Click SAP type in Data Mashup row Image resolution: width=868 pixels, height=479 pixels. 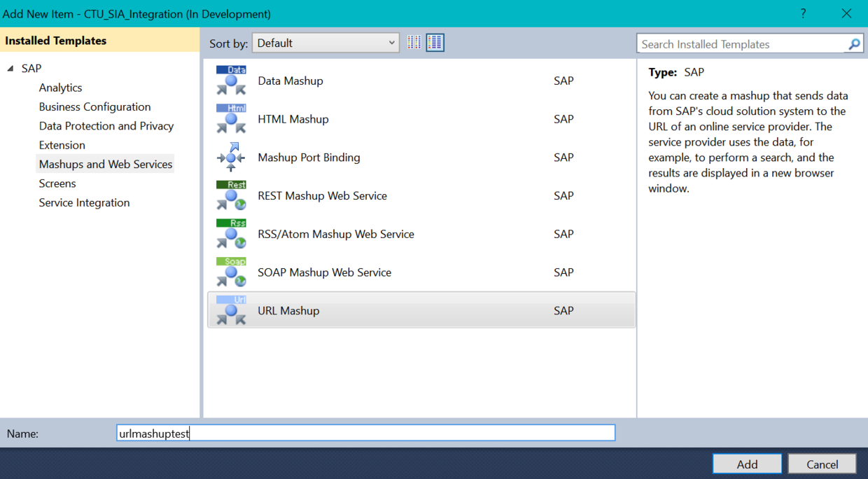coord(563,81)
